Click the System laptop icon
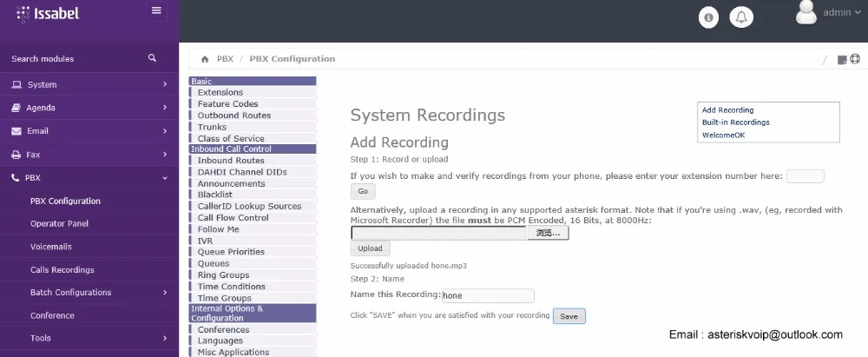868x357 pixels. tap(16, 85)
